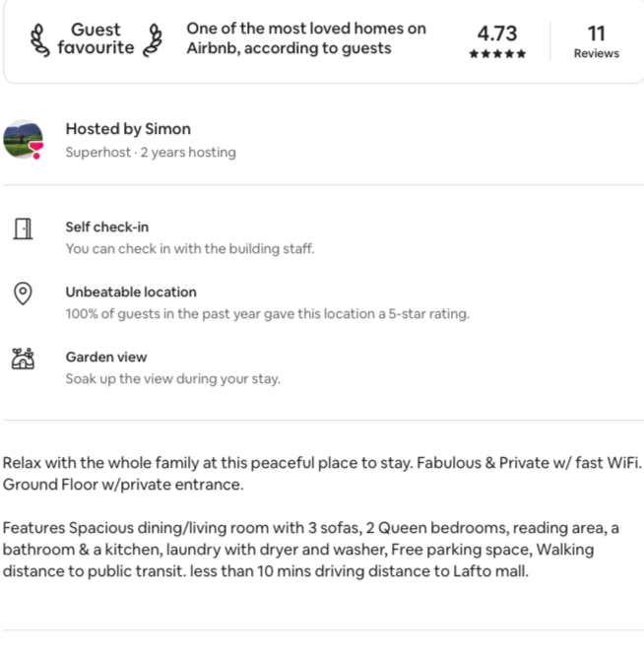Click the right laurel wreath icon
The width and height of the screenshot is (644, 656).
(153, 39)
